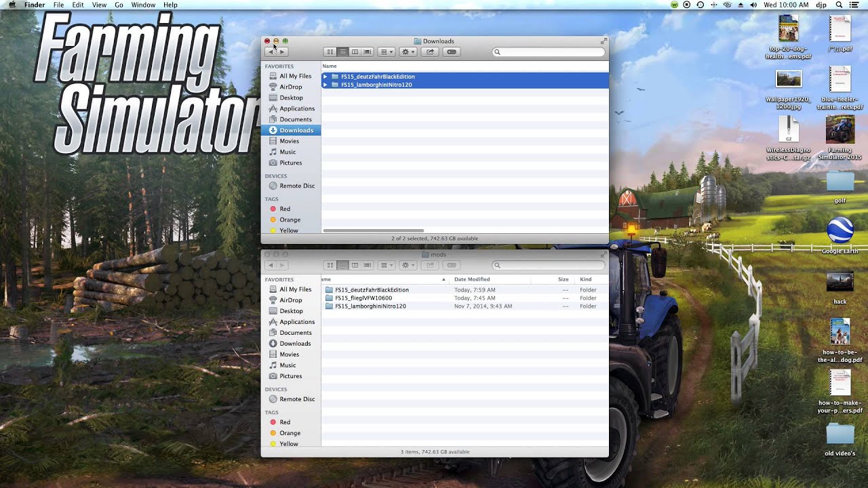
Task: Enter full screen for Downloads window
Action: click(604, 41)
